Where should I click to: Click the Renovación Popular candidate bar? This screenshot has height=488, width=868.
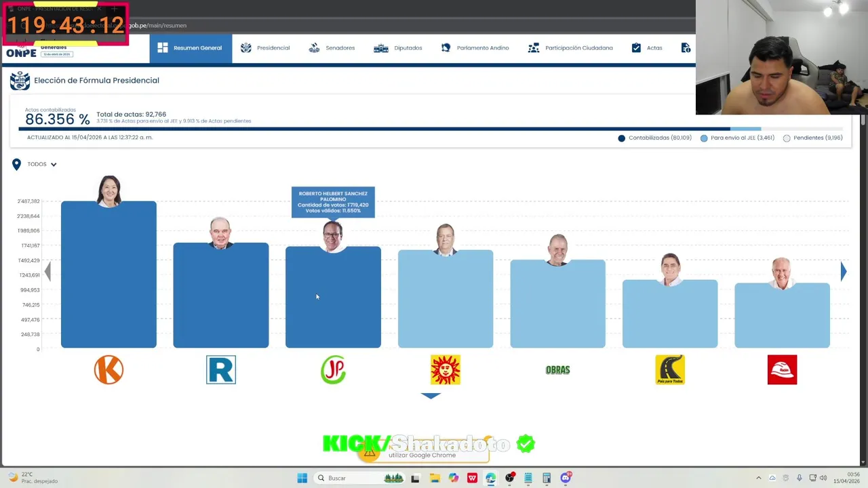221,296
